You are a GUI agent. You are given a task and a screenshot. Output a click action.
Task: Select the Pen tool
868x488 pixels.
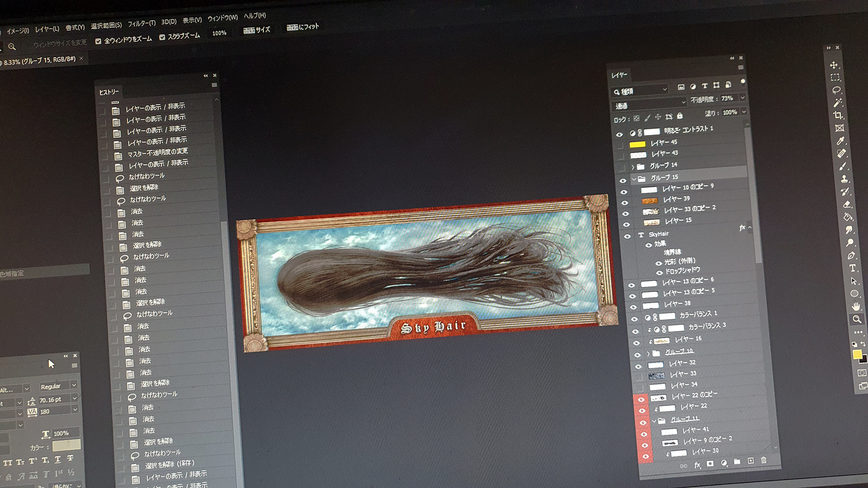(852, 255)
